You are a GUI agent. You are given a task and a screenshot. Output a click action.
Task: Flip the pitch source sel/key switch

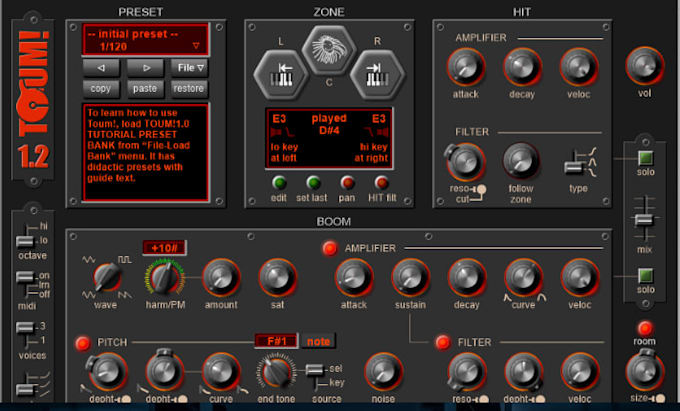[315, 370]
